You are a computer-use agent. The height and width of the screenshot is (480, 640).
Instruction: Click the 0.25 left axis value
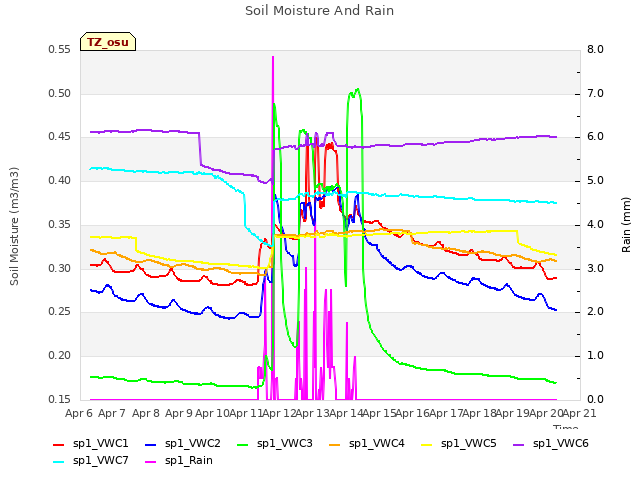coord(59,311)
